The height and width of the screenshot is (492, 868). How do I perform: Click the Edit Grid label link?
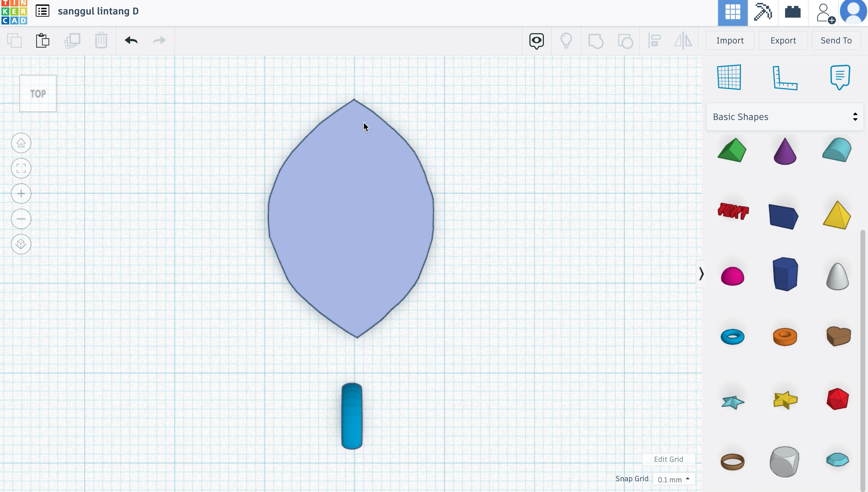click(668, 459)
